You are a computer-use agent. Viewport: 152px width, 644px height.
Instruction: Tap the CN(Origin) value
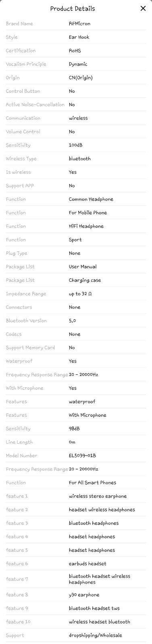81,78
